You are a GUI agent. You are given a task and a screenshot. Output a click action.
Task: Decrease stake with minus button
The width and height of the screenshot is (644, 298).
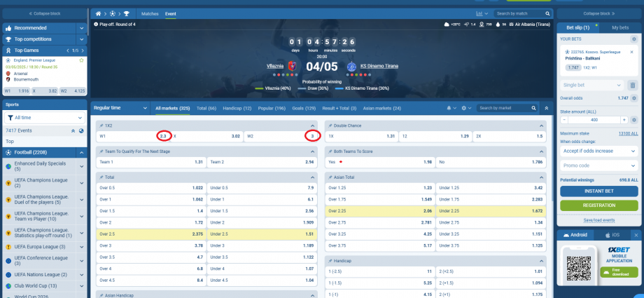(x=564, y=120)
